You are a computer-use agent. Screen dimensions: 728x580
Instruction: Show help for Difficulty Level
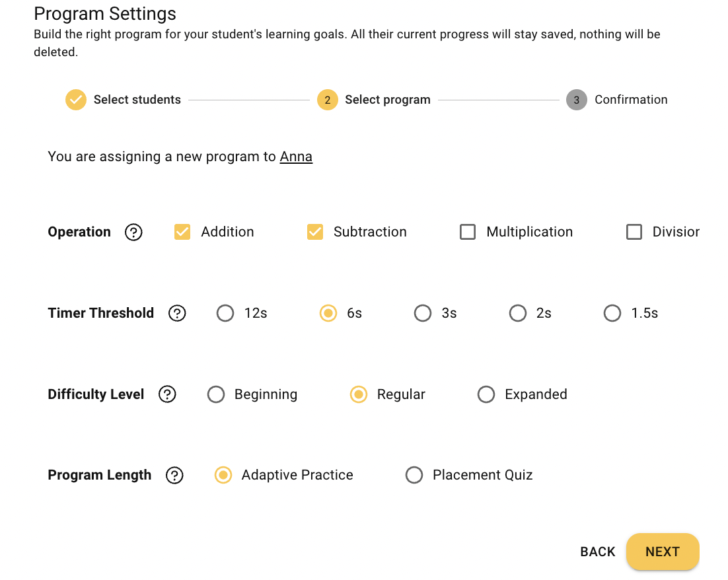(x=167, y=394)
